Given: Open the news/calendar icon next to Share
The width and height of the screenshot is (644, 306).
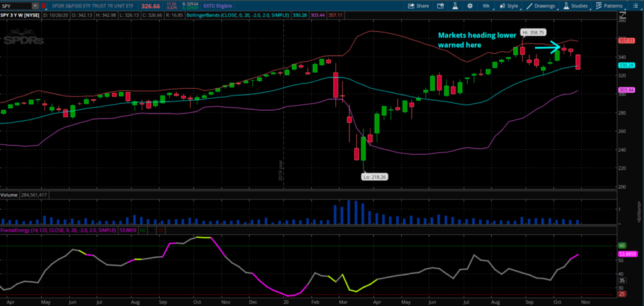Looking at the screenshot, I should coord(441,6).
